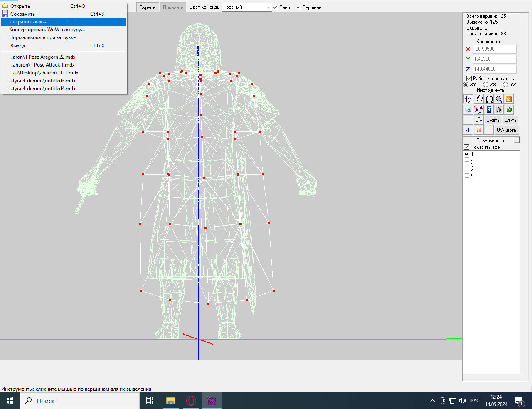532x409 pixels.
Task: Pick the magnifier zoom tool
Action: click(499, 99)
